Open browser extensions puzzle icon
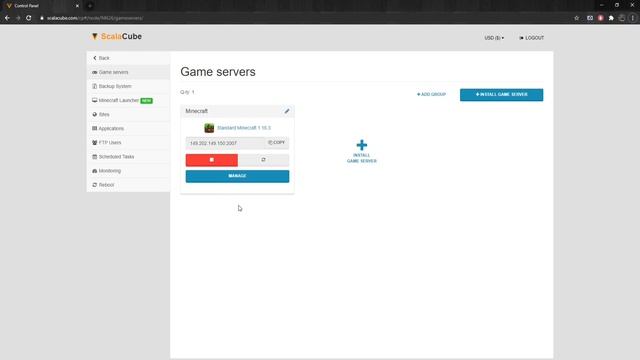This screenshot has height=360, width=640. [611, 18]
